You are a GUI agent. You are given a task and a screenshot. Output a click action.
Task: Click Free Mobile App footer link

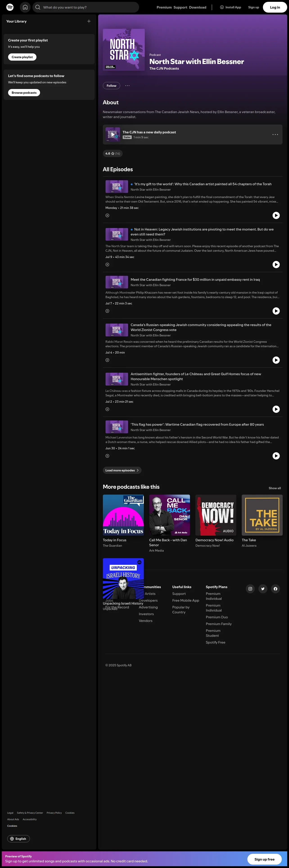[x=186, y=601]
